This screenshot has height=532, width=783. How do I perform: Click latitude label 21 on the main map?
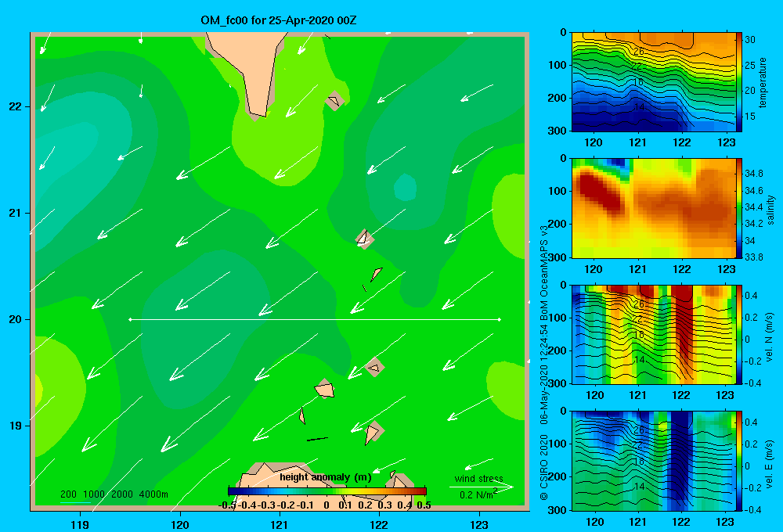point(16,213)
